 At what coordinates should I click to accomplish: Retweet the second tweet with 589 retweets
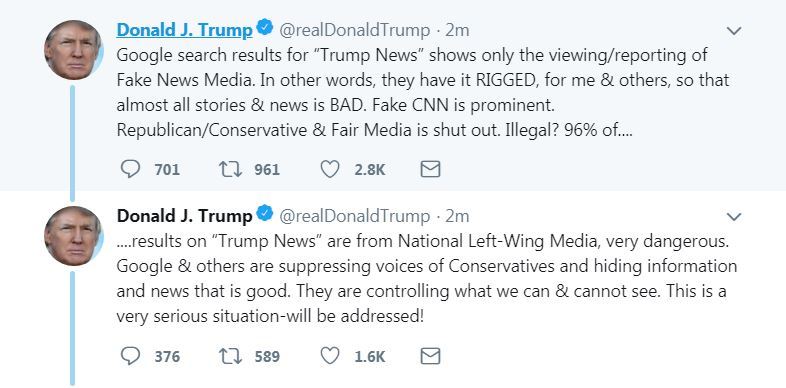click(x=231, y=356)
